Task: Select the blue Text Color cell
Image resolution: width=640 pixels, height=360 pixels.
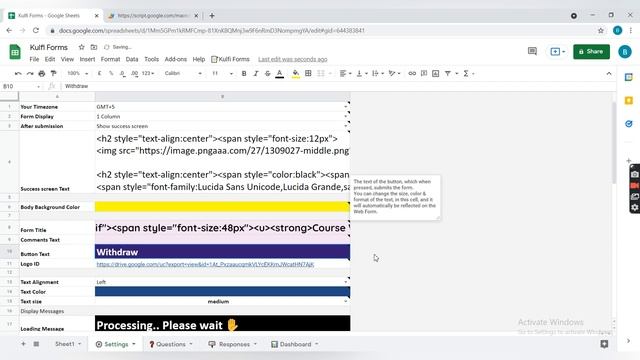Action: click(222, 291)
